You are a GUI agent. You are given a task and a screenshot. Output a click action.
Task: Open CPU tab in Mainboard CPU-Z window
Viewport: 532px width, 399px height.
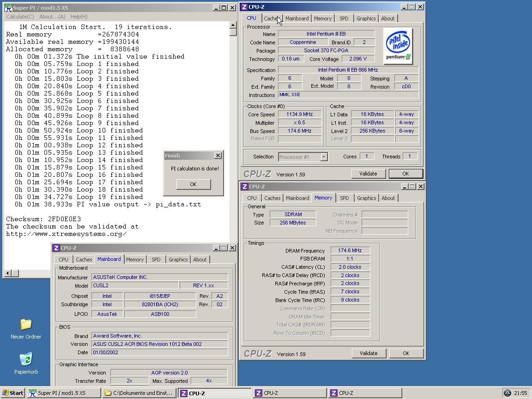[63, 260]
